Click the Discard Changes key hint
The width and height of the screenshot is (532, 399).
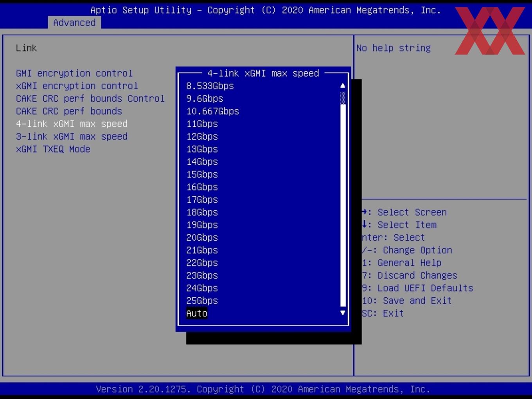pyautogui.click(x=409, y=275)
